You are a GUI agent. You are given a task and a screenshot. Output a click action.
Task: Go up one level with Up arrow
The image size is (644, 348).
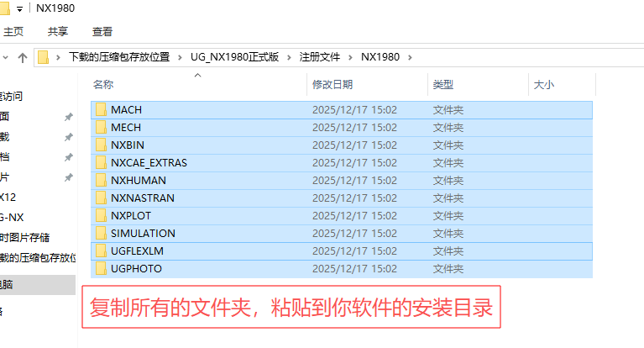click(23, 58)
